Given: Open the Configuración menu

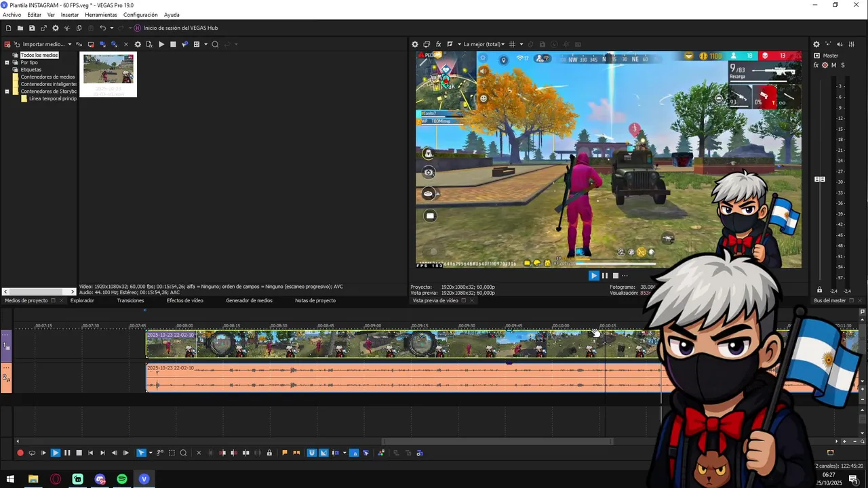Looking at the screenshot, I should (140, 15).
